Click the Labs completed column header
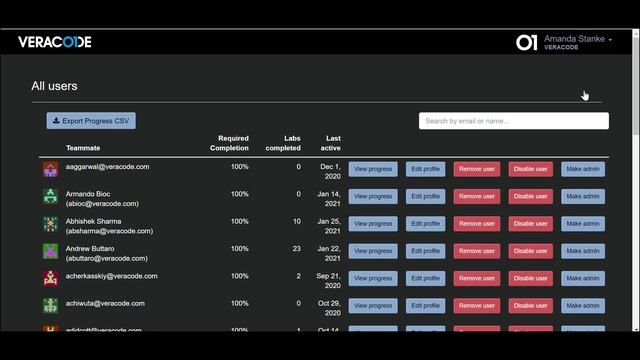 tap(283, 143)
